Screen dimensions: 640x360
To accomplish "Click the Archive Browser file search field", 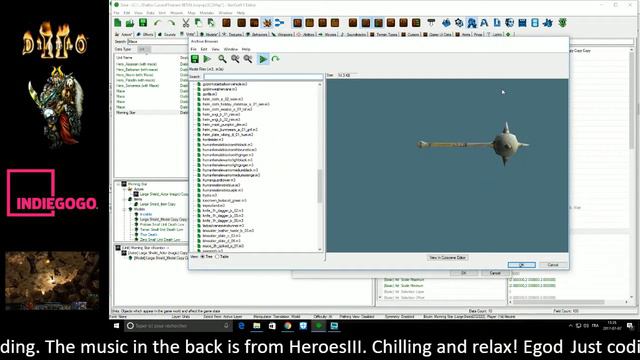I will [x=263, y=76].
